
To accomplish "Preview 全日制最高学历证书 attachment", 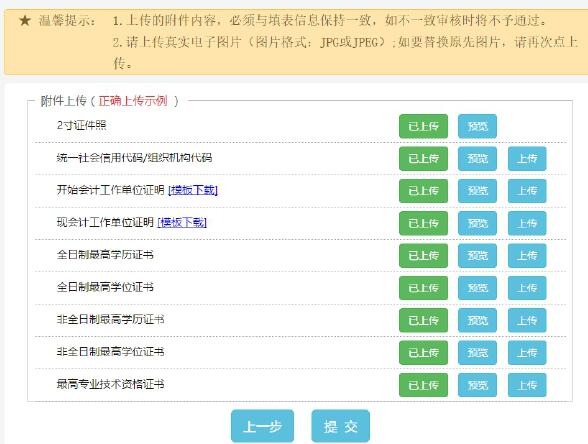I will coord(477,256).
